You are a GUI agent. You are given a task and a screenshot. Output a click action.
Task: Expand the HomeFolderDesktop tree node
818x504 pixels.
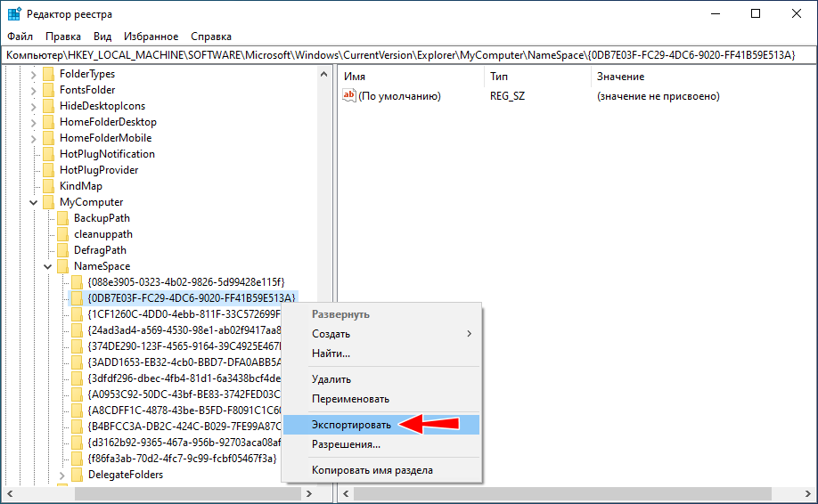coord(34,122)
